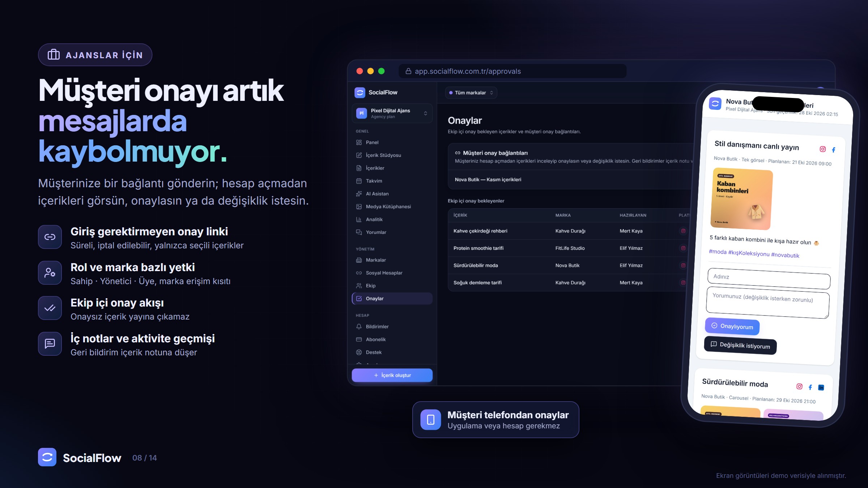This screenshot has height=488, width=868.
Task: Click the SocialFlow icon in phone header
Action: tap(715, 104)
